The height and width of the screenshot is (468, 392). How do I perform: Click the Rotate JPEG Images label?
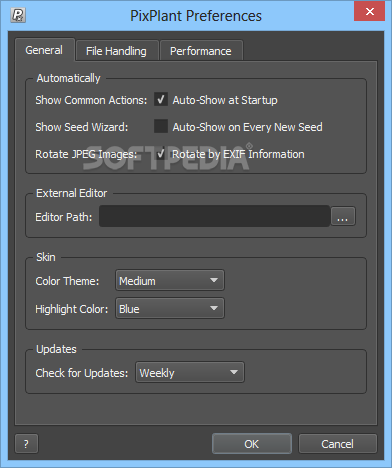point(86,154)
